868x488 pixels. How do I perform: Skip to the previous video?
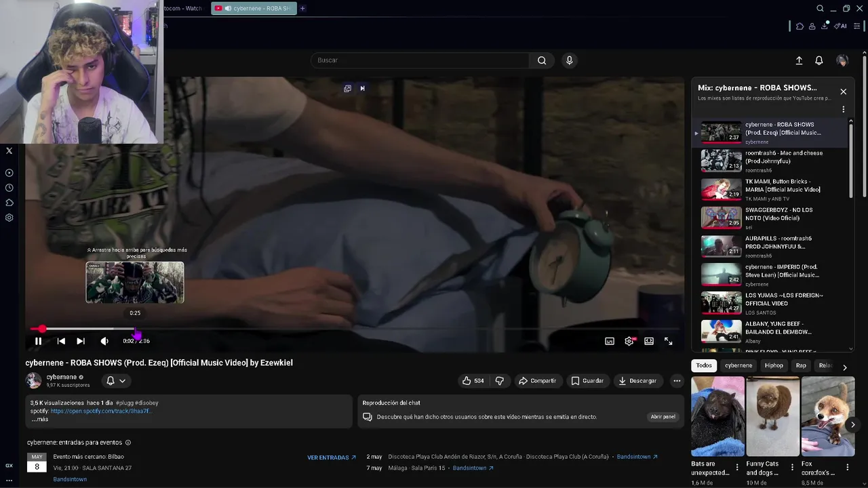point(61,341)
